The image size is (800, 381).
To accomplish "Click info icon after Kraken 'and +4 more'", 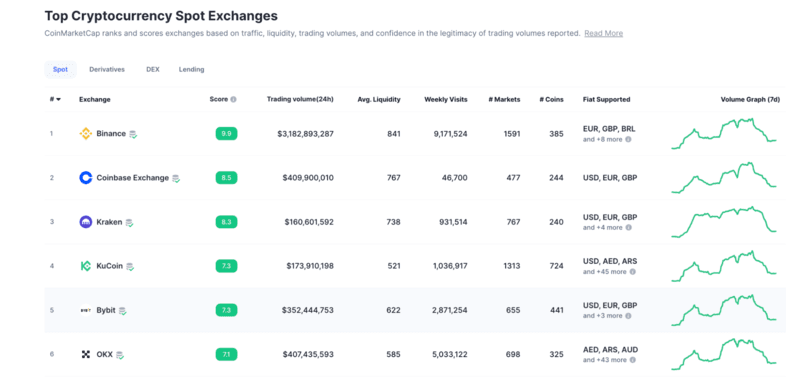I will click(628, 227).
